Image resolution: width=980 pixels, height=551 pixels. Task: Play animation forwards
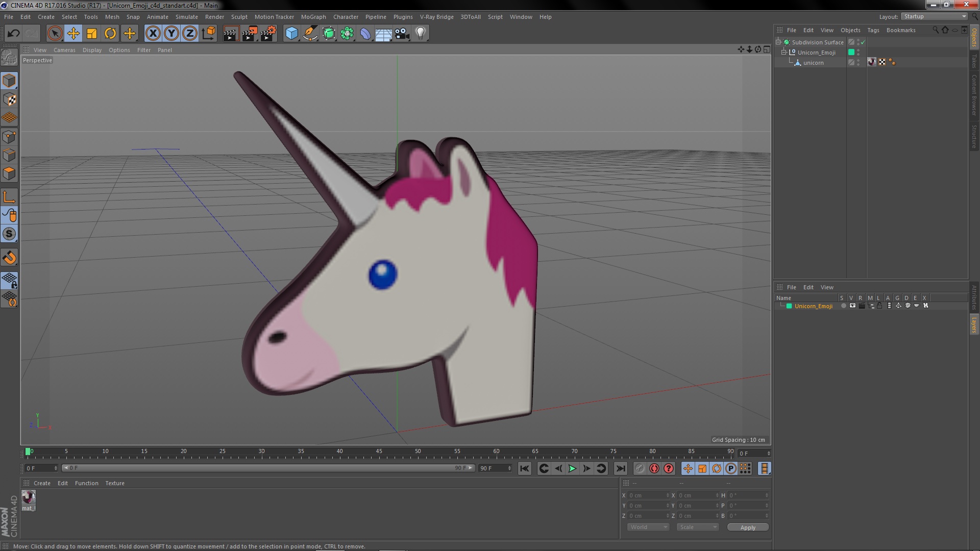572,468
